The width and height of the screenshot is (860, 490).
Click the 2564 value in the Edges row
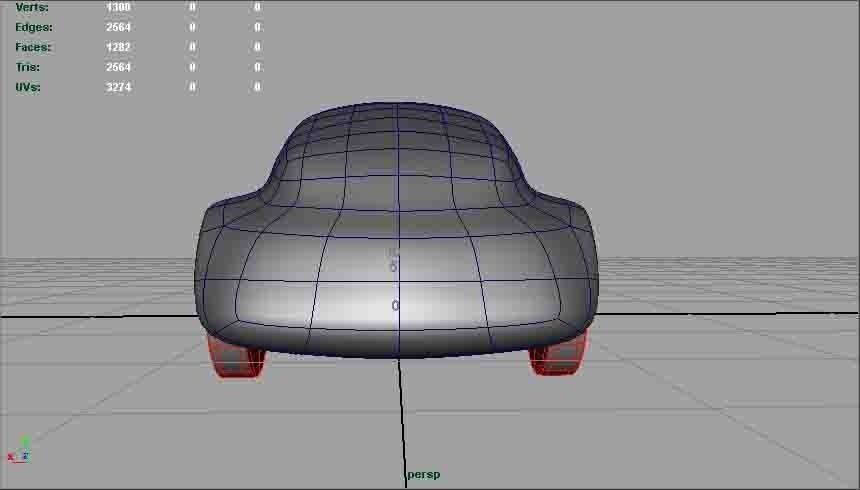118,27
